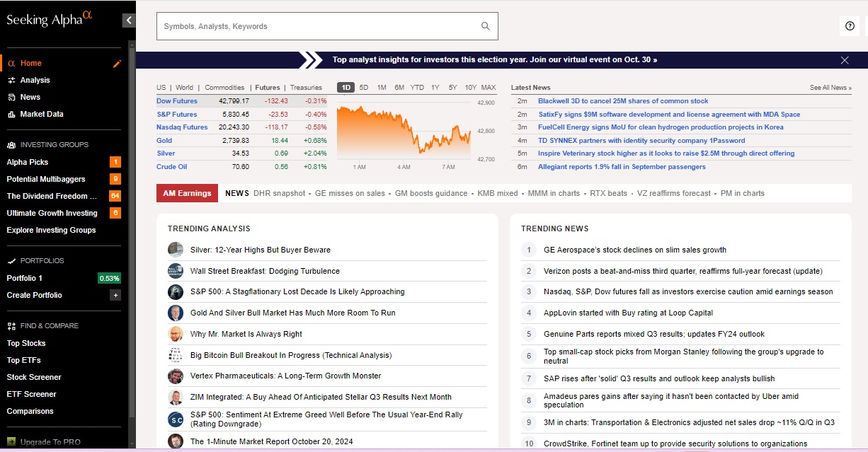Select the YTD chart range
868x452 pixels.
[x=417, y=88]
